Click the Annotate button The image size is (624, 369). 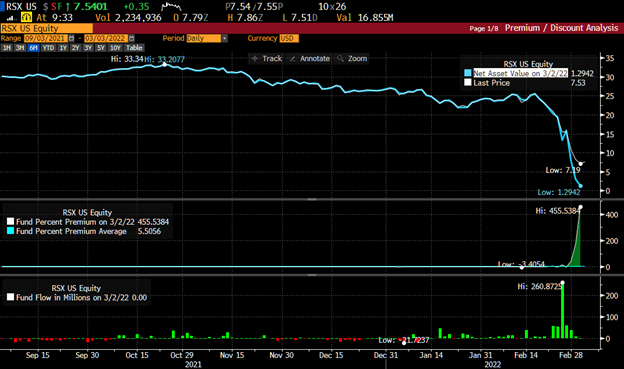point(310,59)
